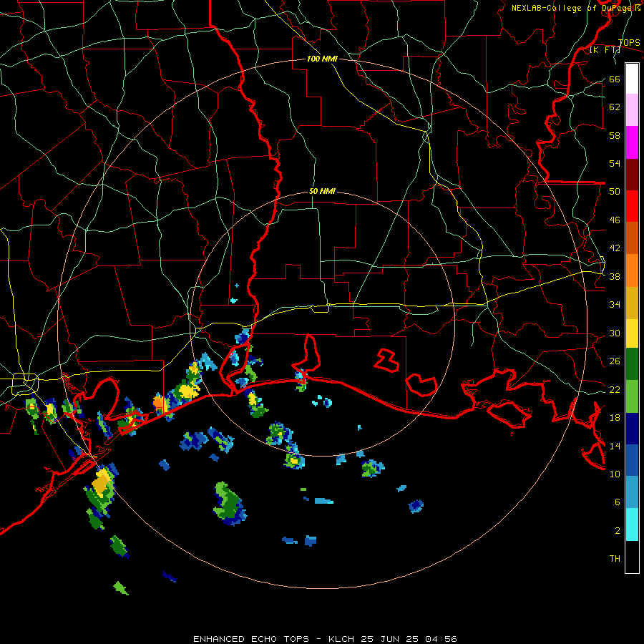Click the "100 NMI" range ring label
Screen dimensions: 644x644
point(323,59)
